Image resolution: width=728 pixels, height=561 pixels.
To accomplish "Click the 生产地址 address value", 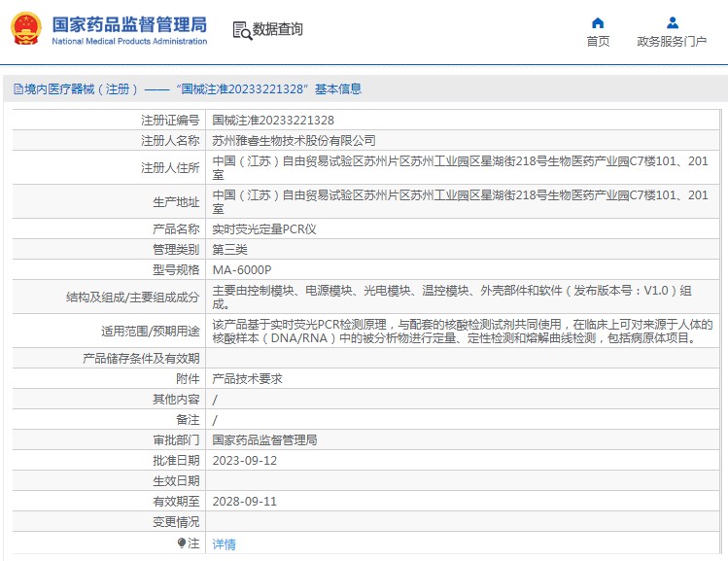I will (x=460, y=201).
